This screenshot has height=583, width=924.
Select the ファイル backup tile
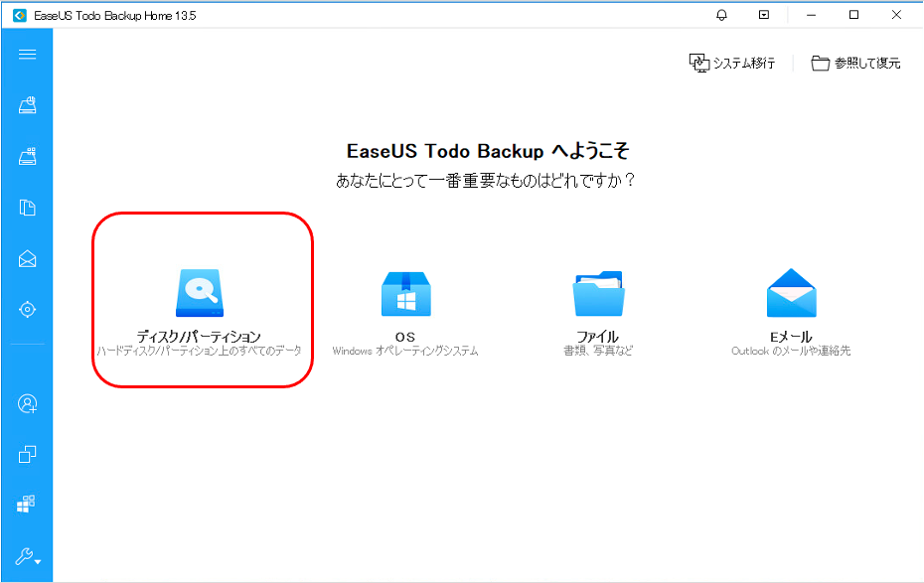pyautogui.click(x=598, y=312)
